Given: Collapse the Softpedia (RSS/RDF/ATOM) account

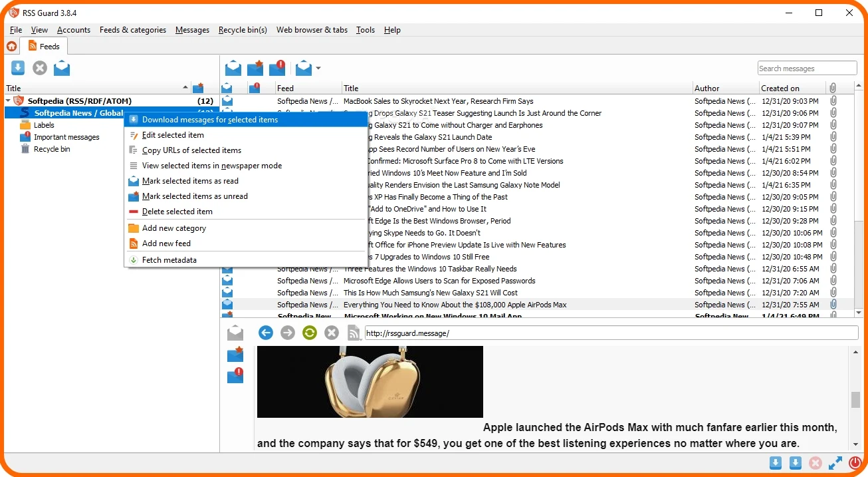Looking at the screenshot, I should coord(8,101).
